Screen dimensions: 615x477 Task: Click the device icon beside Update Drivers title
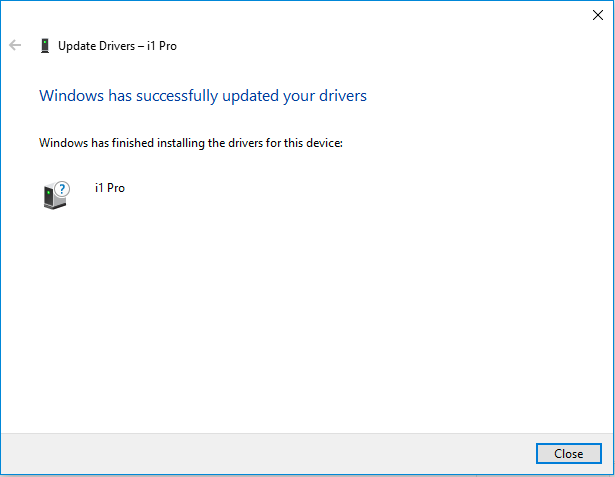click(x=45, y=46)
